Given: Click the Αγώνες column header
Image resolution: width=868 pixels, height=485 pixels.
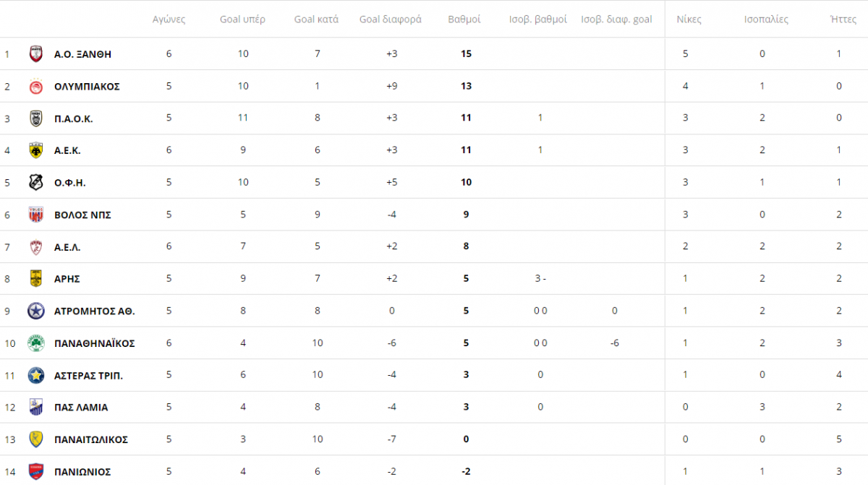Looking at the screenshot, I should 169,20.
